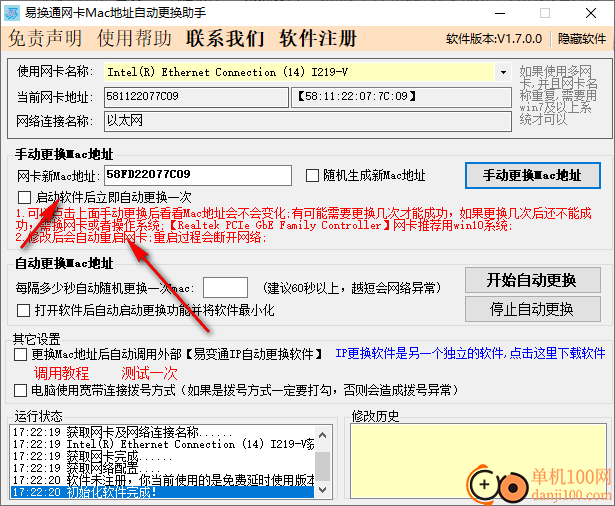The image size is (615, 506).
Task: Open the 免责声明 menu
Action: (x=45, y=38)
